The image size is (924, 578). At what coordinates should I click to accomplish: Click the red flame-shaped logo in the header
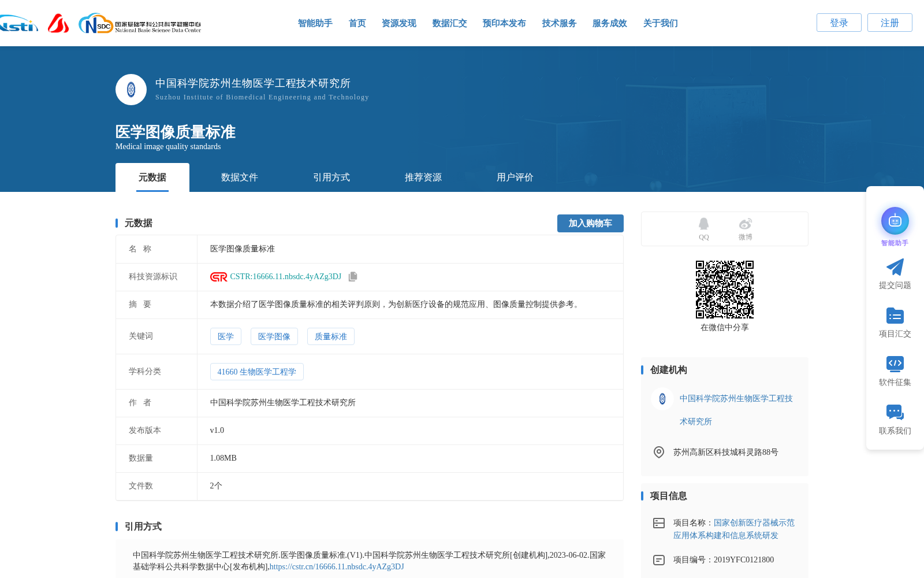(x=58, y=24)
